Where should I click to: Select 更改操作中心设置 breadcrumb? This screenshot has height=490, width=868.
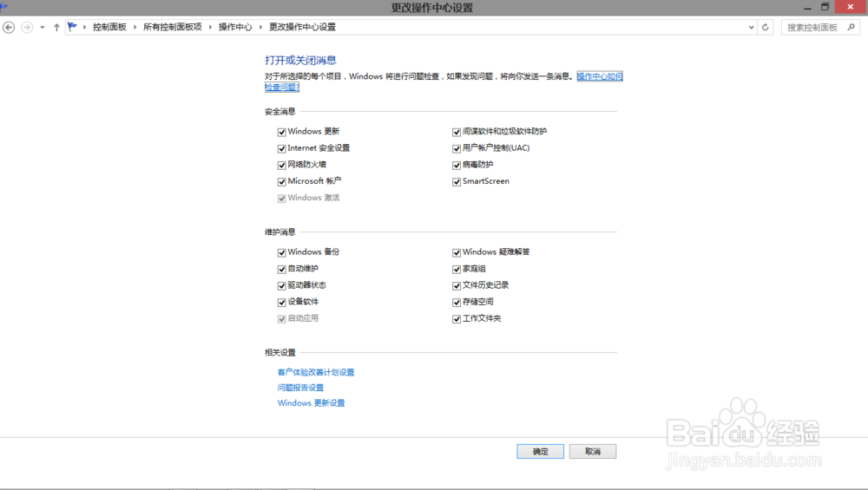click(302, 27)
